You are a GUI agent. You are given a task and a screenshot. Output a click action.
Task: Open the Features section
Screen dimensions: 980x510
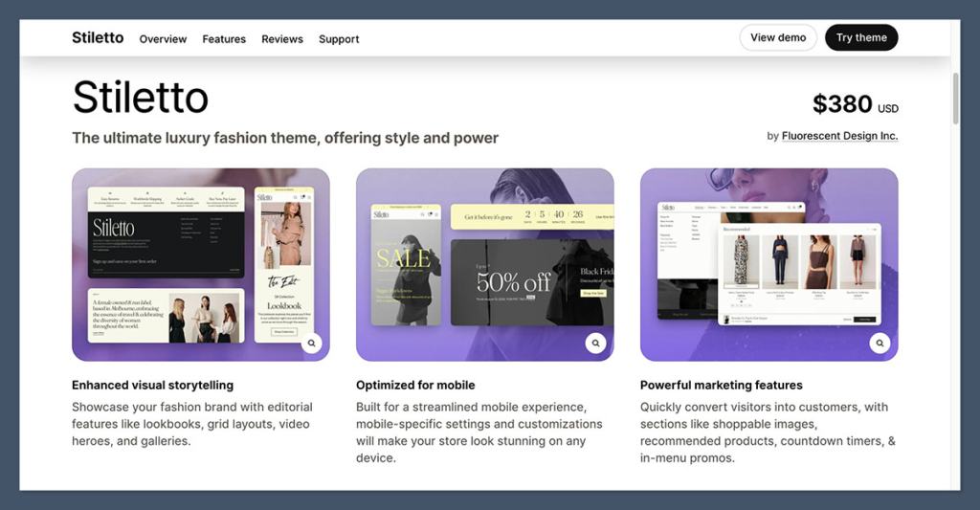click(224, 38)
